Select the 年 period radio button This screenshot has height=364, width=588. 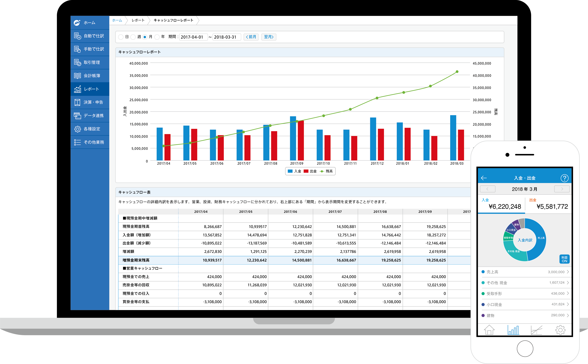pyautogui.click(x=157, y=37)
